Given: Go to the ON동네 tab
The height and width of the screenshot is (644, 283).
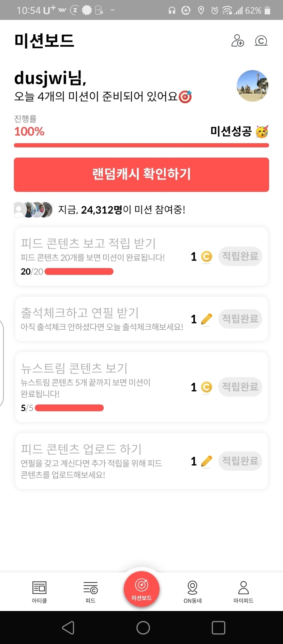Looking at the screenshot, I should (193, 592).
